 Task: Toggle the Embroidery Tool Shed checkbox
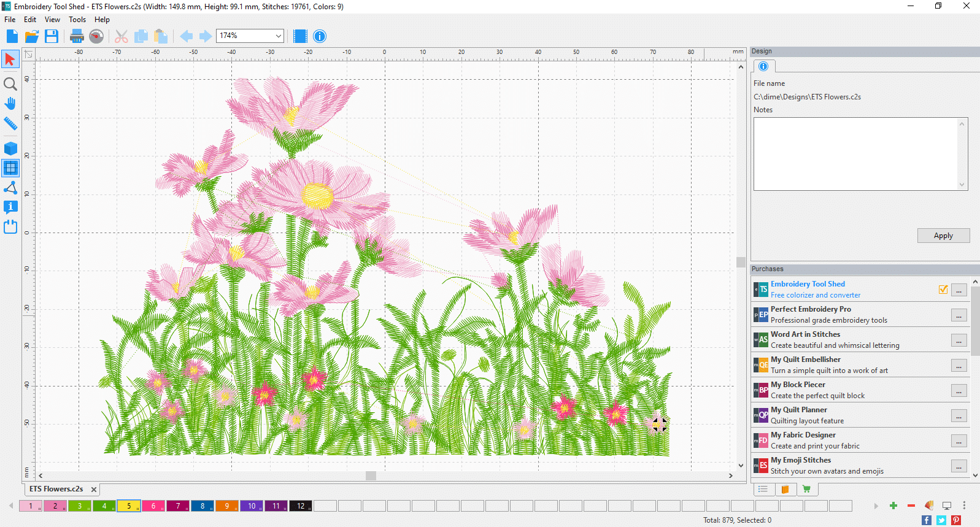pyautogui.click(x=943, y=290)
